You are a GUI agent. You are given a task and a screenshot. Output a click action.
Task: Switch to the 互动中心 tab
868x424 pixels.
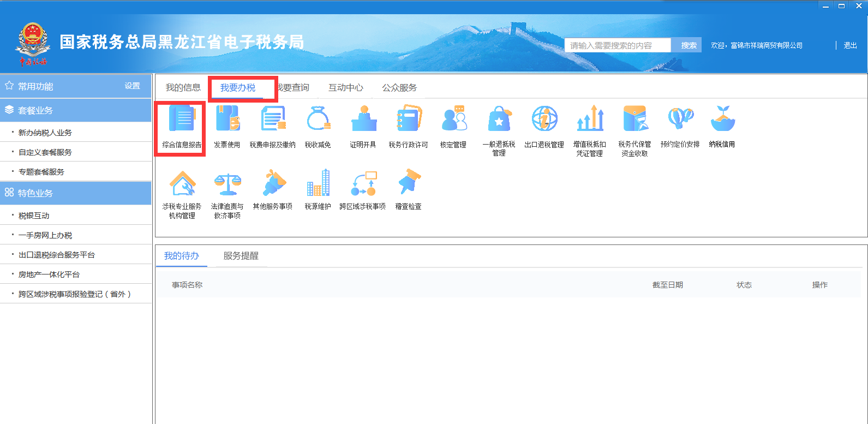[345, 87]
